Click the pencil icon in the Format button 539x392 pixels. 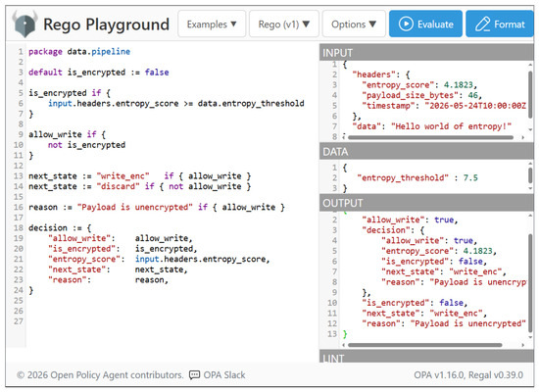tap(482, 24)
